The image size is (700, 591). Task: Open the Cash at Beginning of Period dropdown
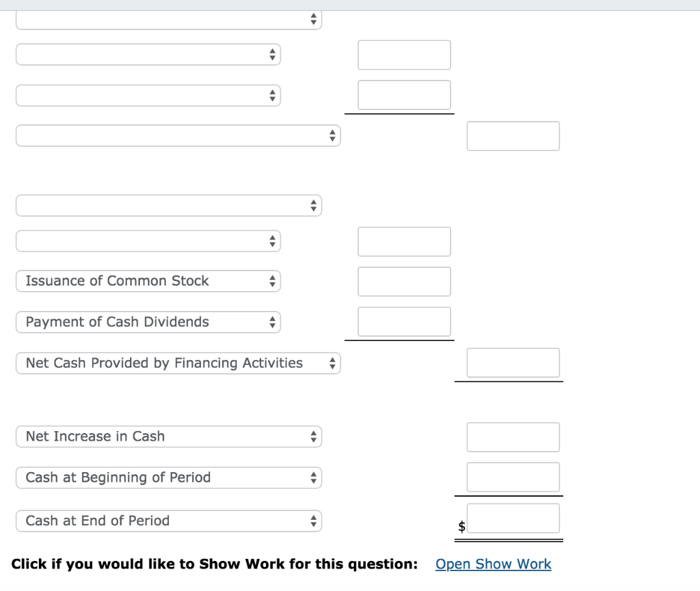tap(168, 477)
